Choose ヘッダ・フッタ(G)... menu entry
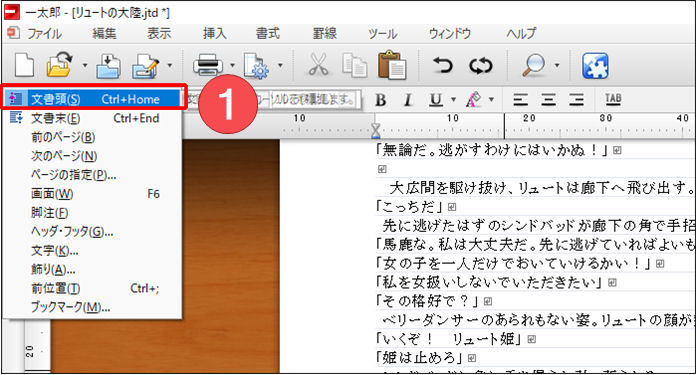Viewport: 697px width, 375px height. (x=93, y=231)
